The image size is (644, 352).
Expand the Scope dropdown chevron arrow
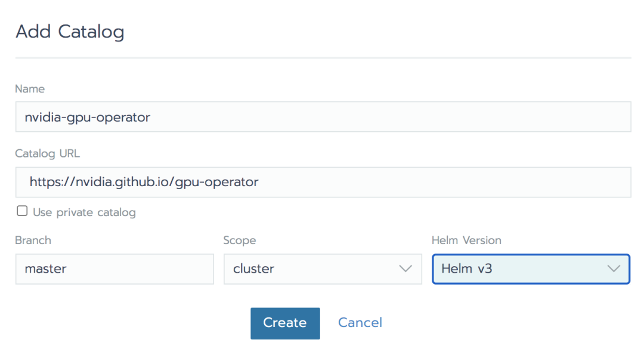pyautogui.click(x=405, y=268)
